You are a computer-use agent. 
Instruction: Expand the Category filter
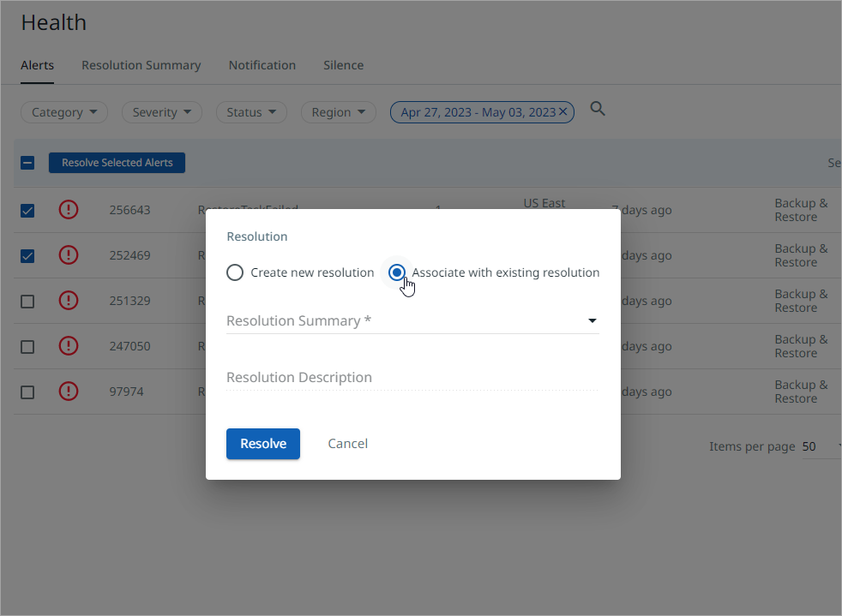coord(64,112)
